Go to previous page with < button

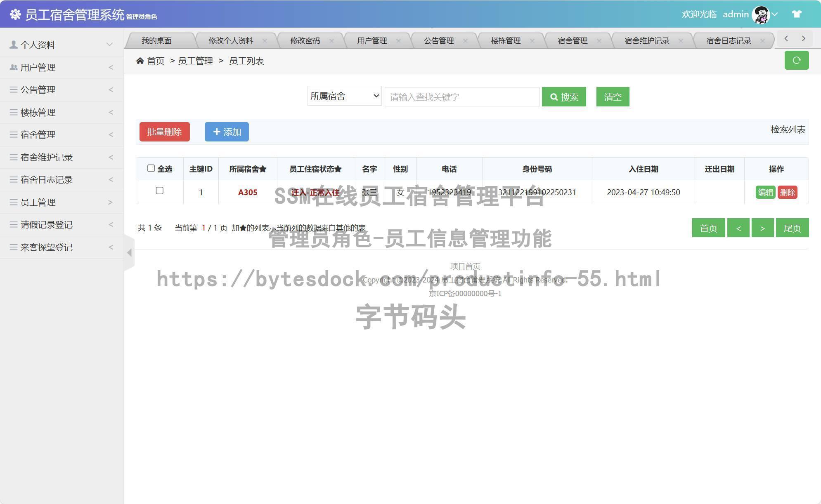[738, 228]
